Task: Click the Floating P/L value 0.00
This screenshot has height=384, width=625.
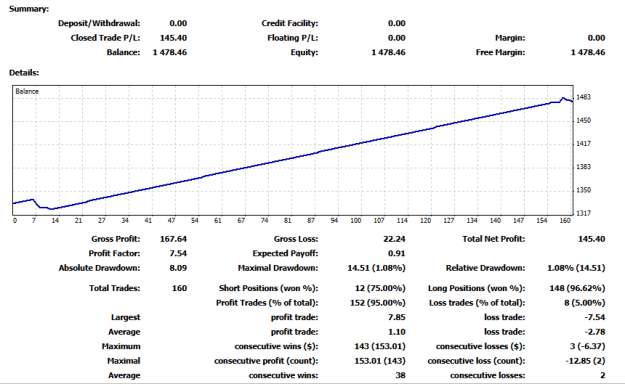Action: pyautogui.click(x=397, y=38)
